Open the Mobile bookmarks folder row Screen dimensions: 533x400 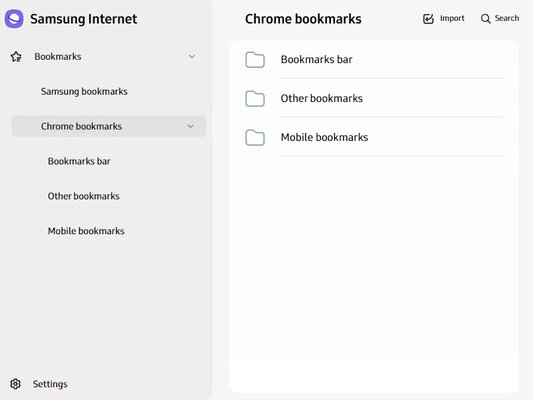pyautogui.click(x=374, y=137)
